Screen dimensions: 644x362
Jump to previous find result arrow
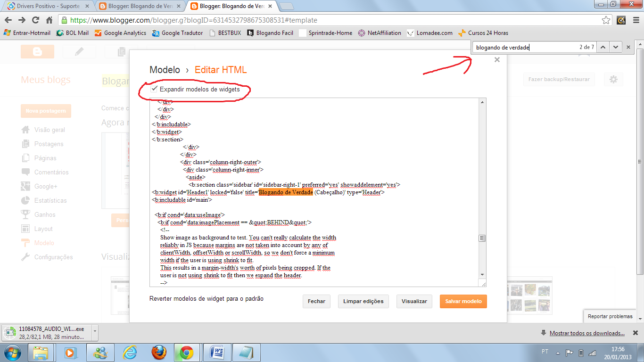tap(603, 47)
